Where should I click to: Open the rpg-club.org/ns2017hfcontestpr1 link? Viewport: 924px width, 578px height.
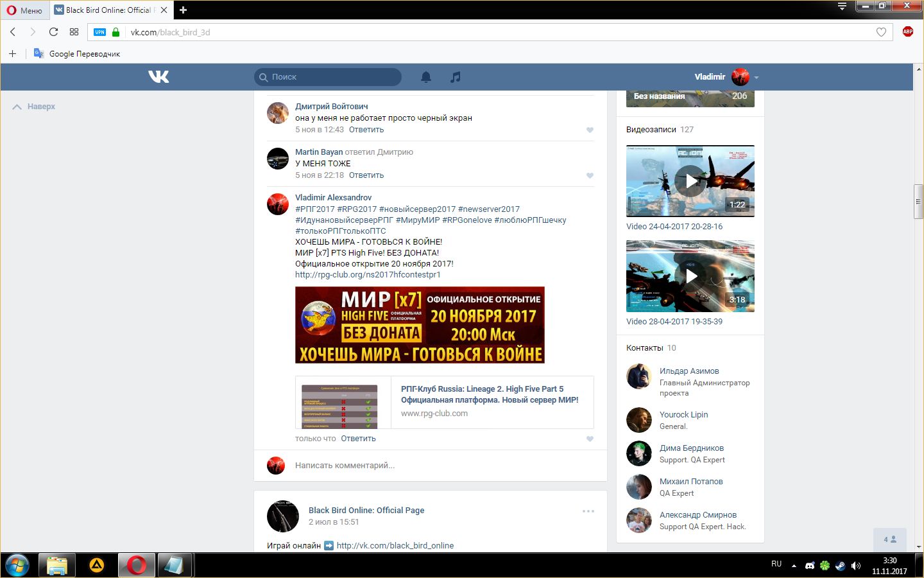pos(368,275)
